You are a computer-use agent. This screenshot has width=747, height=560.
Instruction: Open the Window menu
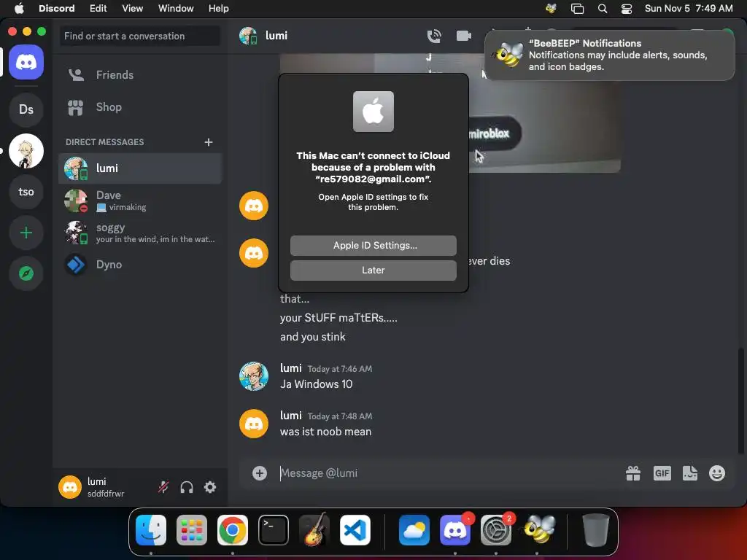click(176, 8)
